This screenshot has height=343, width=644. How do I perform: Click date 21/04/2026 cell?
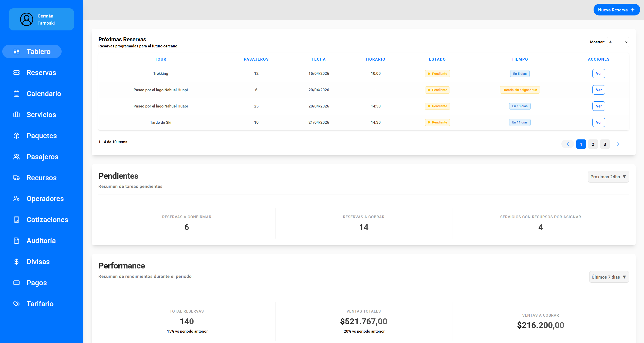click(x=319, y=122)
